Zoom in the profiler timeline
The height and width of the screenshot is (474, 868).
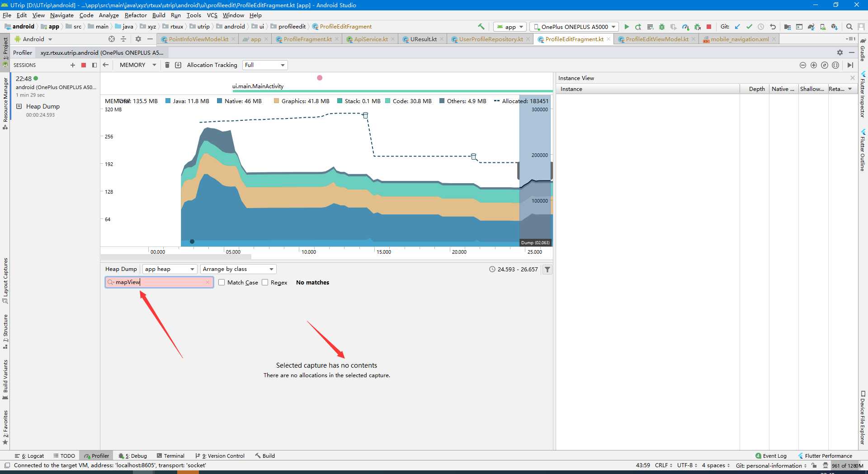click(x=814, y=65)
